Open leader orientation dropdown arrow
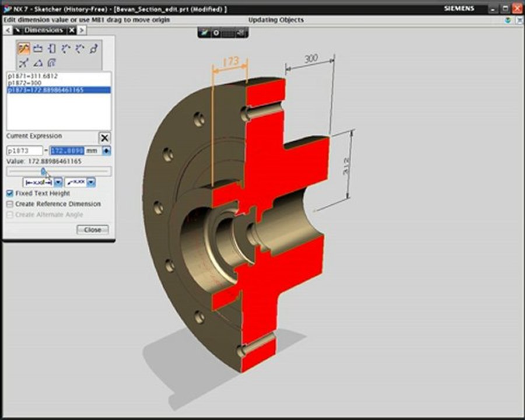The width and height of the screenshot is (525, 420). point(91,182)
